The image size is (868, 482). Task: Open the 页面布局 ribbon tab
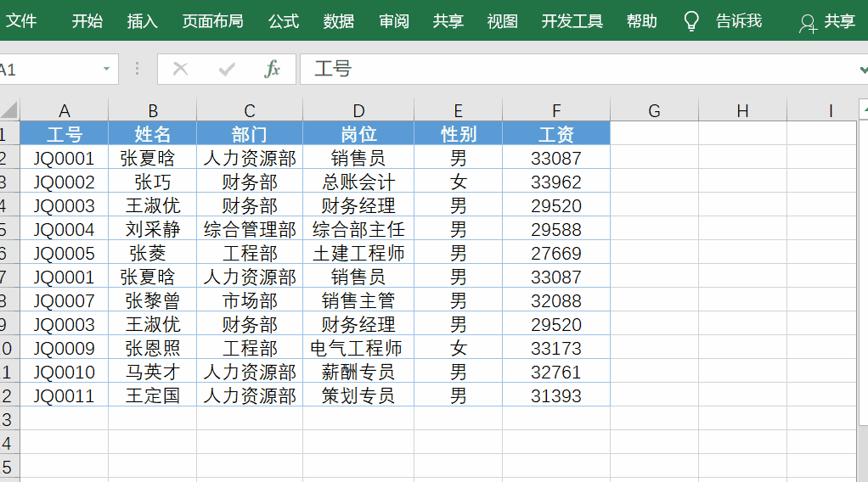click(213, 21)
